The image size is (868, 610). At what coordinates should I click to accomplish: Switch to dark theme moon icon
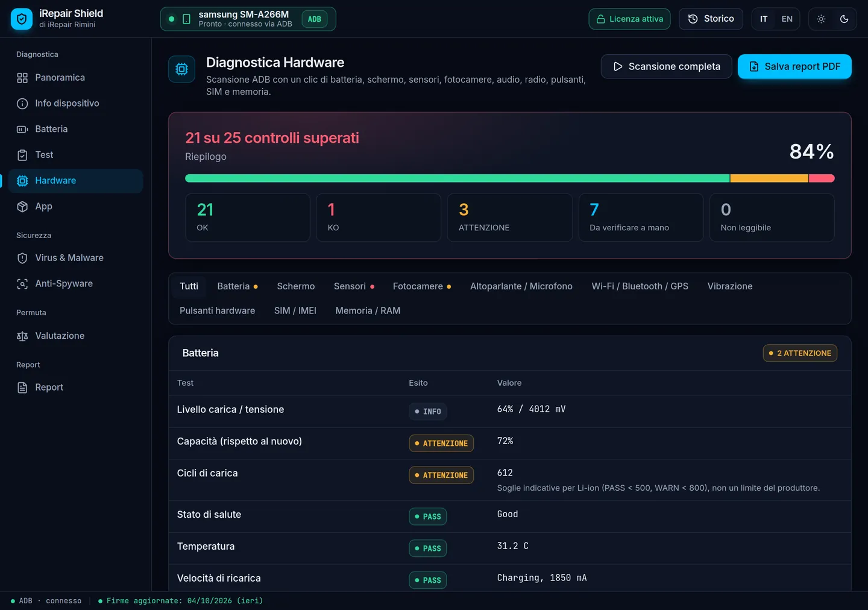(844, 19)
